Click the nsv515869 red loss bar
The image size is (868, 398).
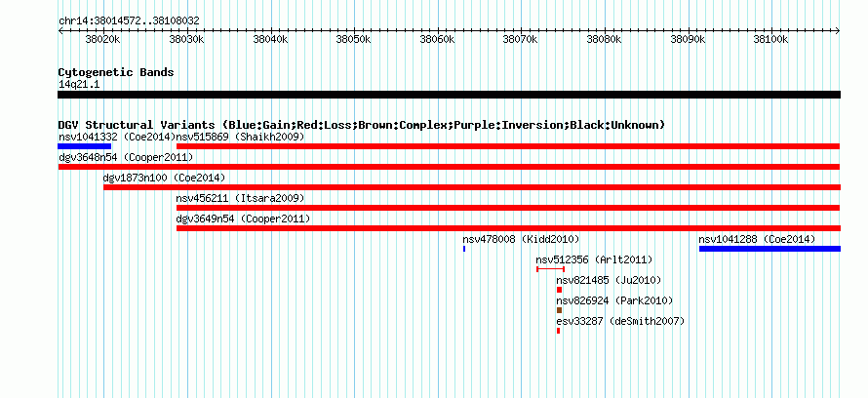[508, 146]
